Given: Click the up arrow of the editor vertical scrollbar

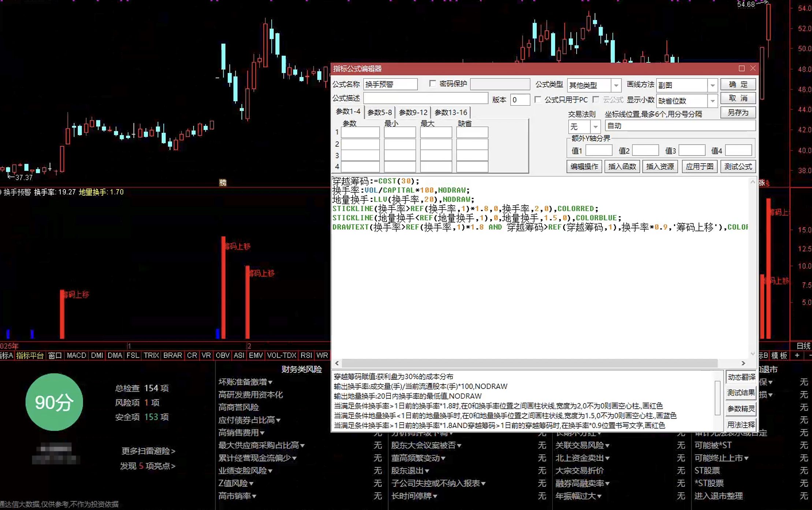Looking at the screenshot, I should (753, 182).
